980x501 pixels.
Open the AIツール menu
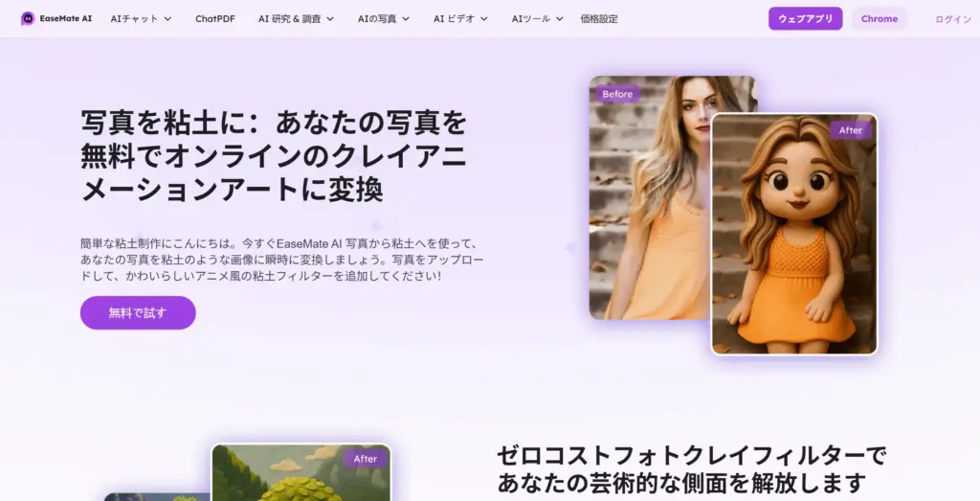tap(530, 19)
